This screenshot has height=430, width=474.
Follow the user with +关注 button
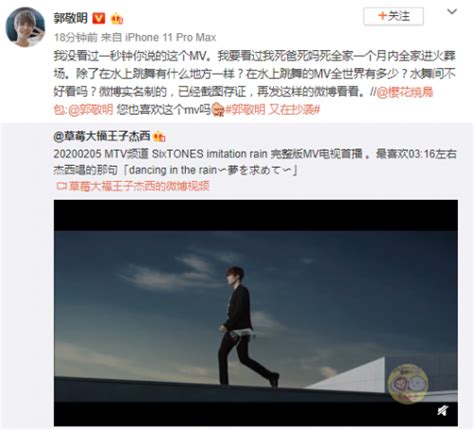click(394, 16)
